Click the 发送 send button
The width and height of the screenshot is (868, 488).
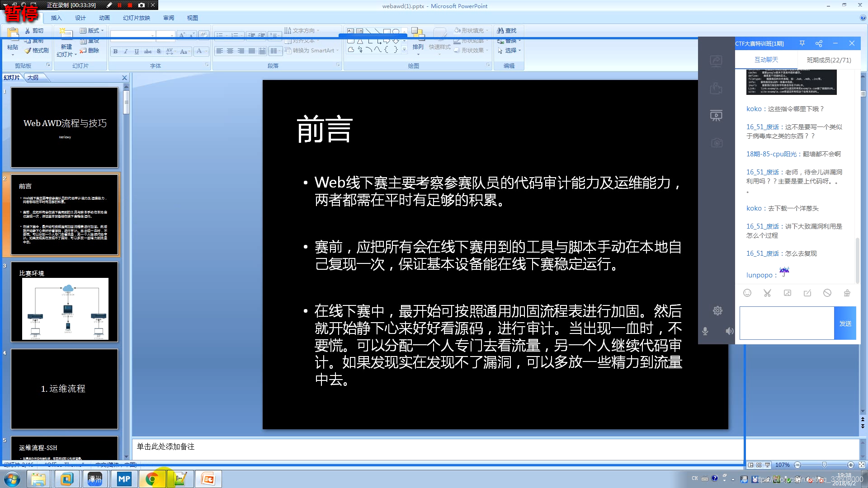845,324
